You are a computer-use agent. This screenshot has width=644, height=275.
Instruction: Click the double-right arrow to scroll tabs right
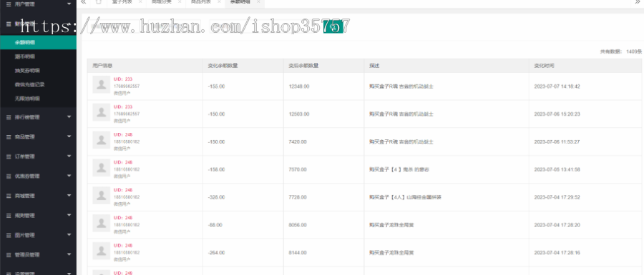(x=638, y=2)
